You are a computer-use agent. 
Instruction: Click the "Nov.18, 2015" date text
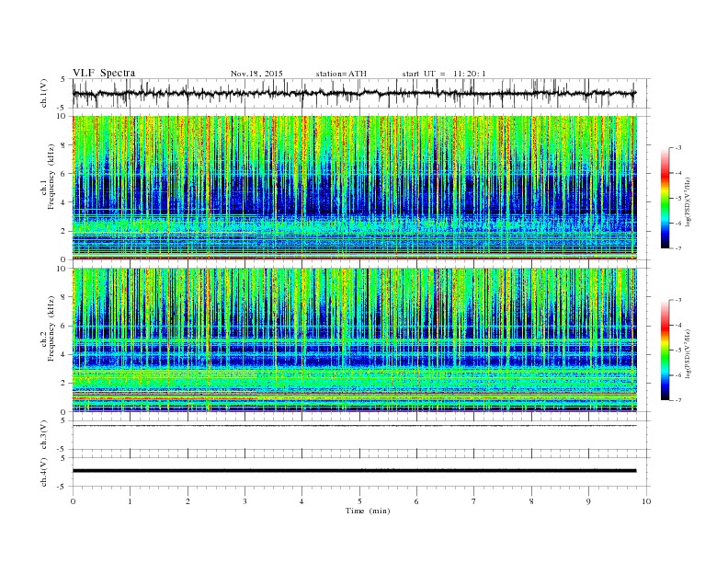[256, 74]
